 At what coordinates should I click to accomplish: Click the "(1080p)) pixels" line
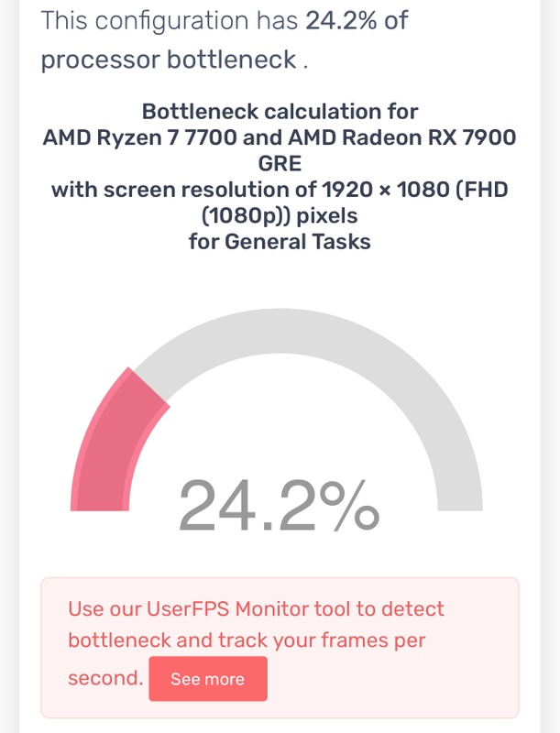280,217
